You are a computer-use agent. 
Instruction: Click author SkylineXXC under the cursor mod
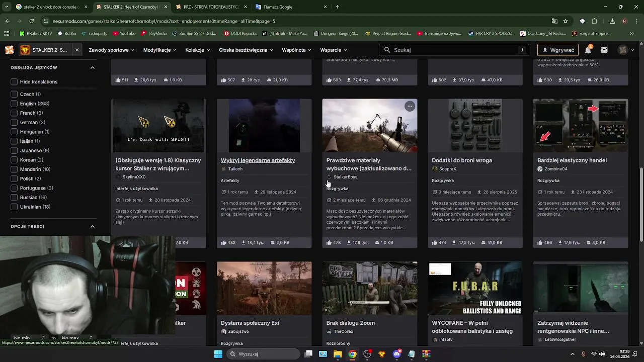134,177
